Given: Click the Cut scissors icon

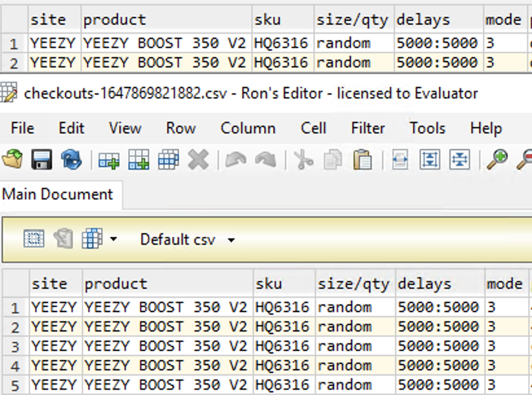Looking at the screenshot, I should pyautogui.click(x=304, y=159).
